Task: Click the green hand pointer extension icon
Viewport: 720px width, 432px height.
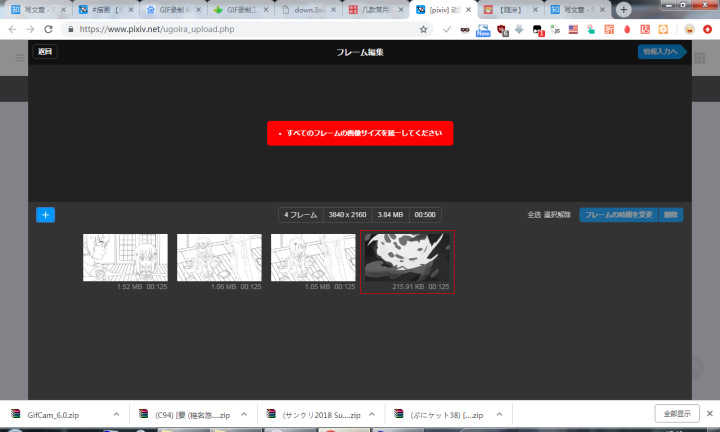Action: pyautogui.click(x=591, y=29)
